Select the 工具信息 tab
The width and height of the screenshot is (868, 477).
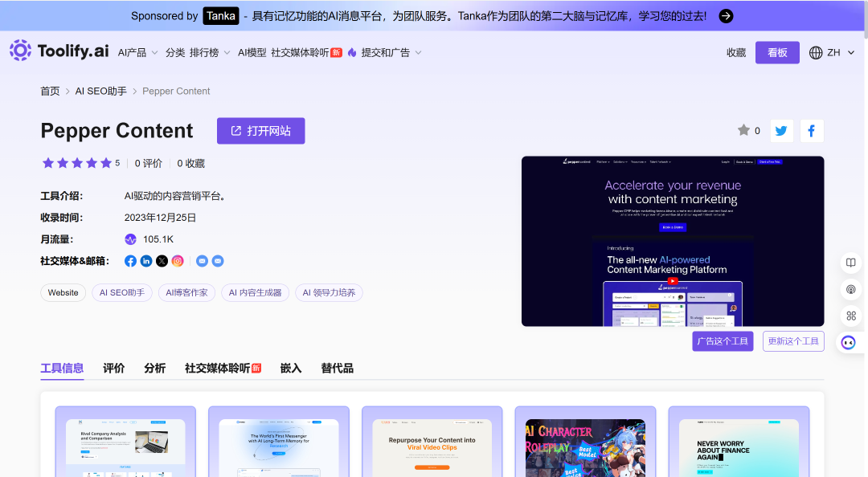click(x=62, y=368)
